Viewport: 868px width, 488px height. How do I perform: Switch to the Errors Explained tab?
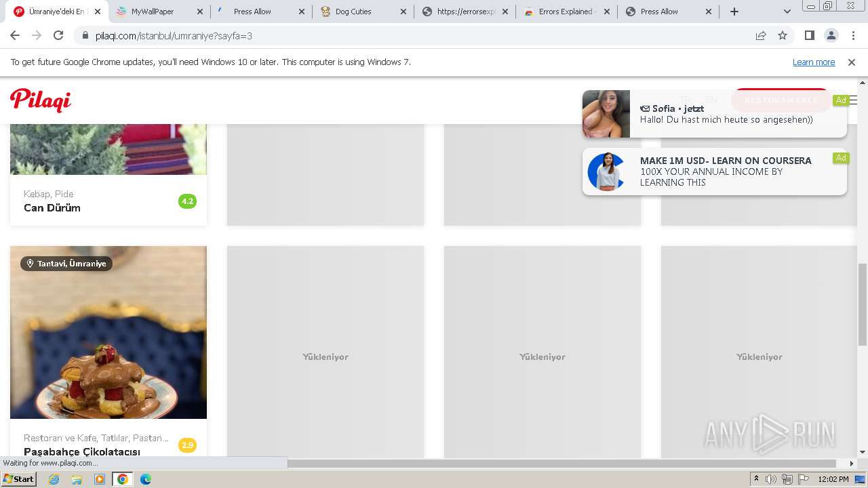[566, 12]
